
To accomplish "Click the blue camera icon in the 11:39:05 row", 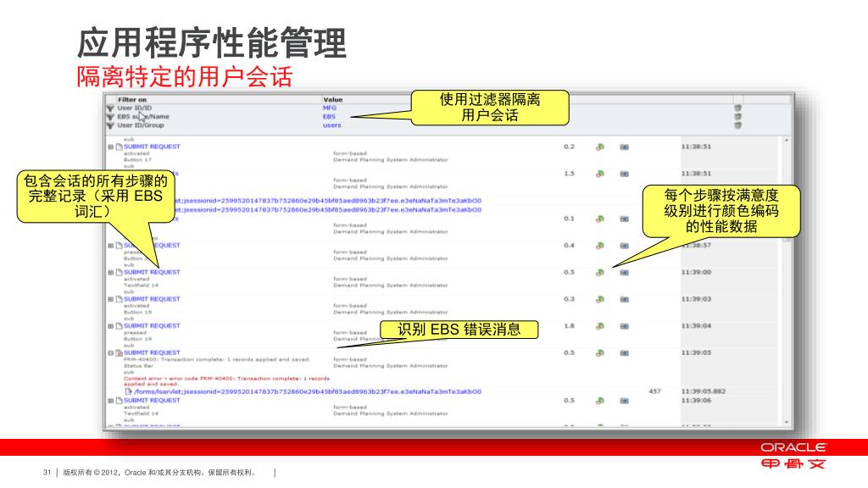I will pos(625,353).
